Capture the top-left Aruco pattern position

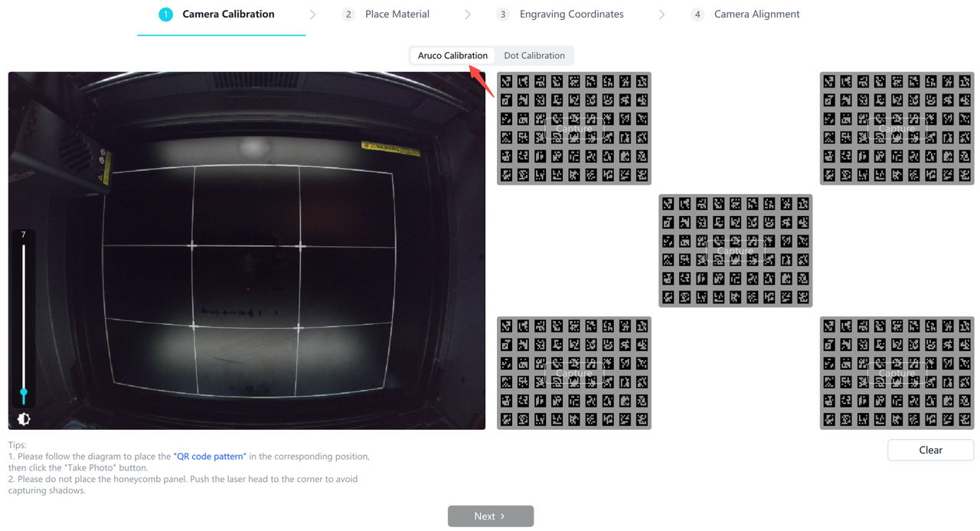pyautogui.click(x=573, y=129)
